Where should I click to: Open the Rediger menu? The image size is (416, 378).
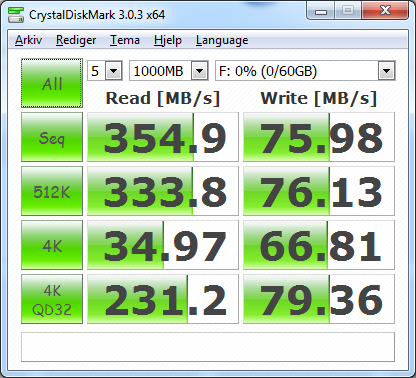click(76, 40)
